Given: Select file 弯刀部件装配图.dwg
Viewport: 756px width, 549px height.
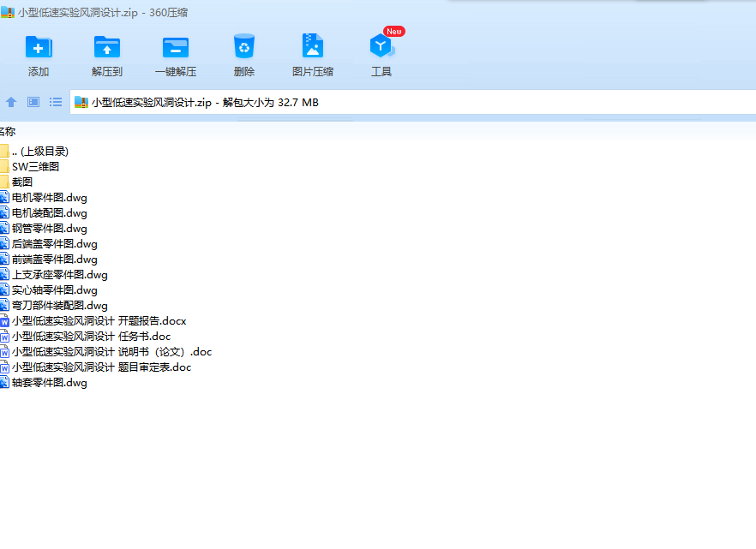Looking at the screenshot, I should [60, 305].
